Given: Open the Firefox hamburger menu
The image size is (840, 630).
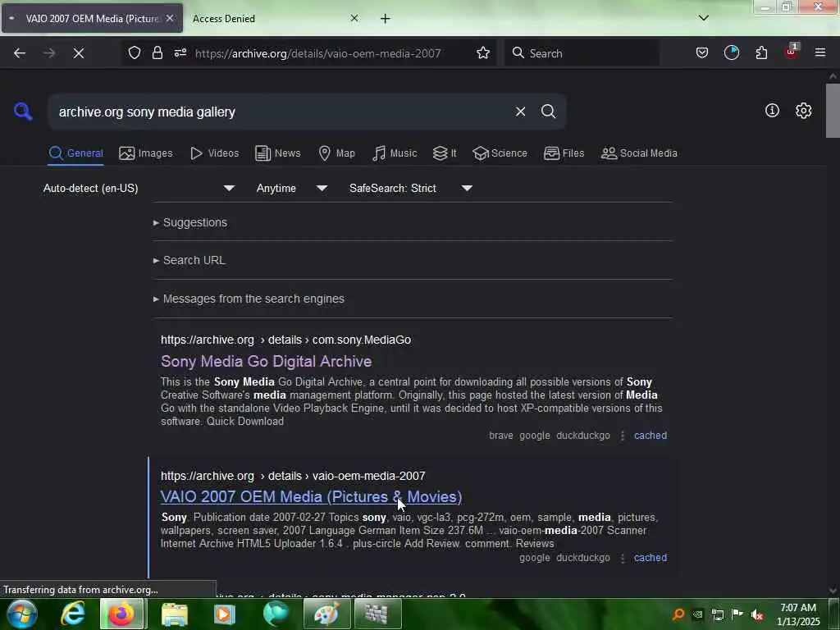Looking at the screenshot, I should [x=820, y=52].
